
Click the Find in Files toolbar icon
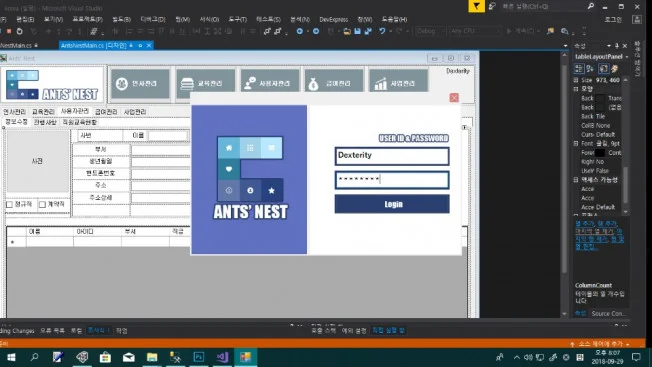click(551, 31)
